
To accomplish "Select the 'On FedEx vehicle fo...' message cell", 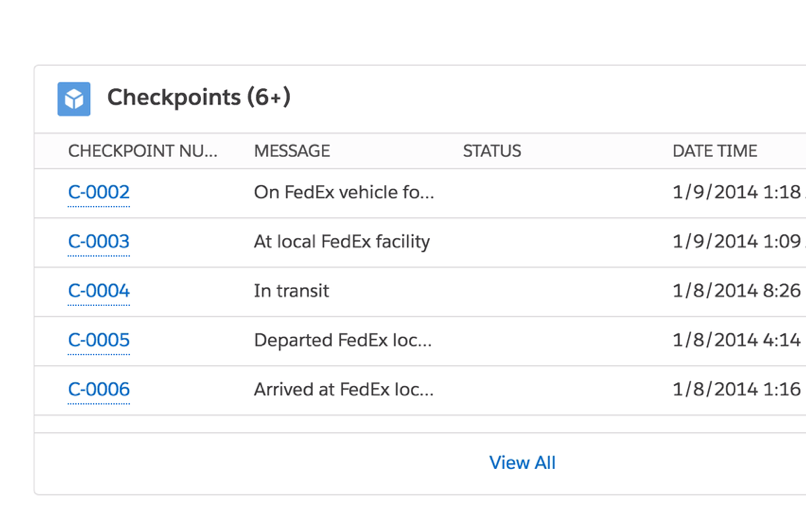I will click(344, 192).
